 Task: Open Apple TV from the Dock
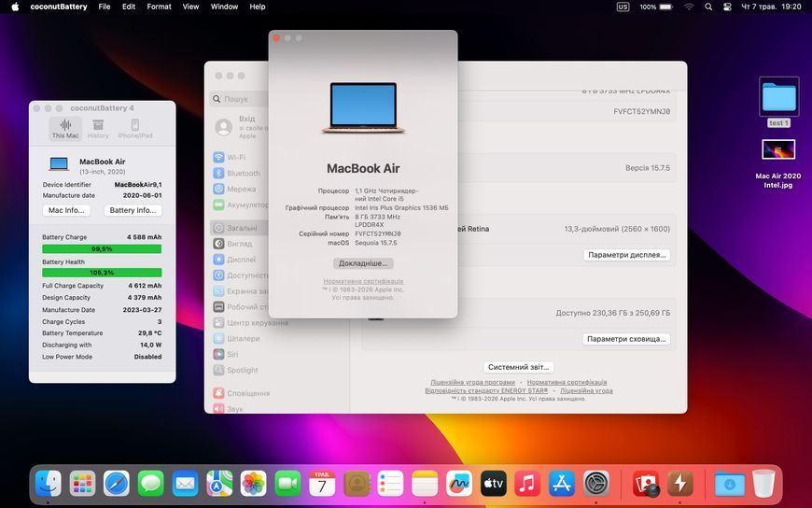pyautogui.click(x=494, y=484)
